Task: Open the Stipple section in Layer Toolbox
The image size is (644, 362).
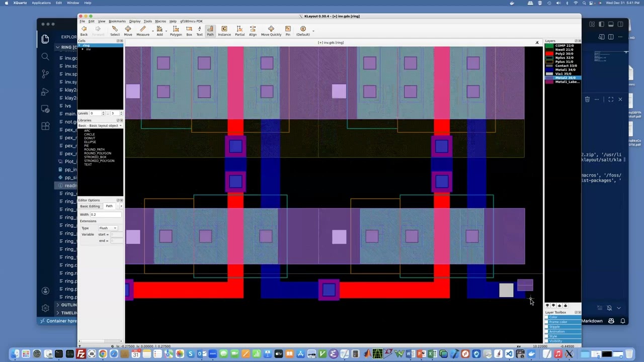Action: (563, 327)
